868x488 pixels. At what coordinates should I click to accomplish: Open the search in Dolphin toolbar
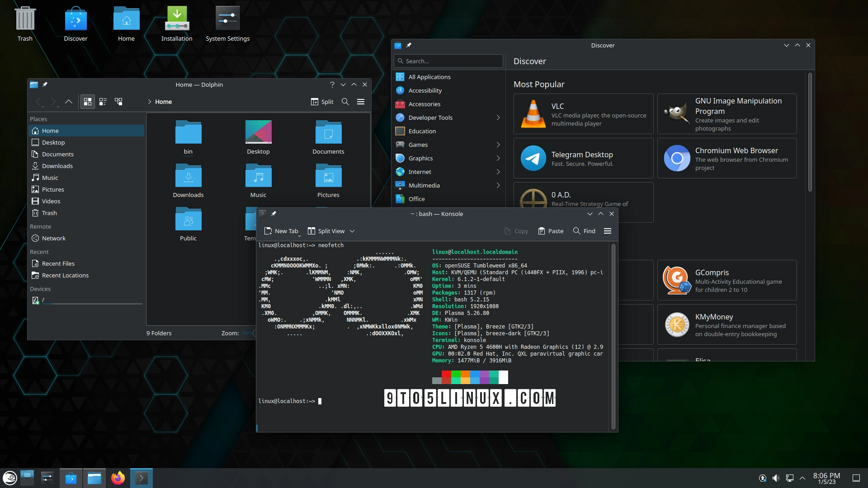click(x=345, y=102)
